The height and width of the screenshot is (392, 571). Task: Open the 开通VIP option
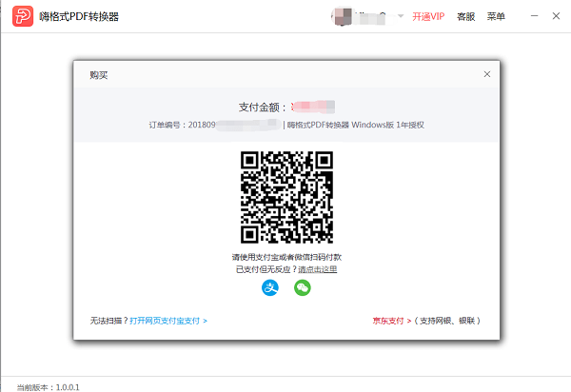pyautogui.click(x=428, y=16)
